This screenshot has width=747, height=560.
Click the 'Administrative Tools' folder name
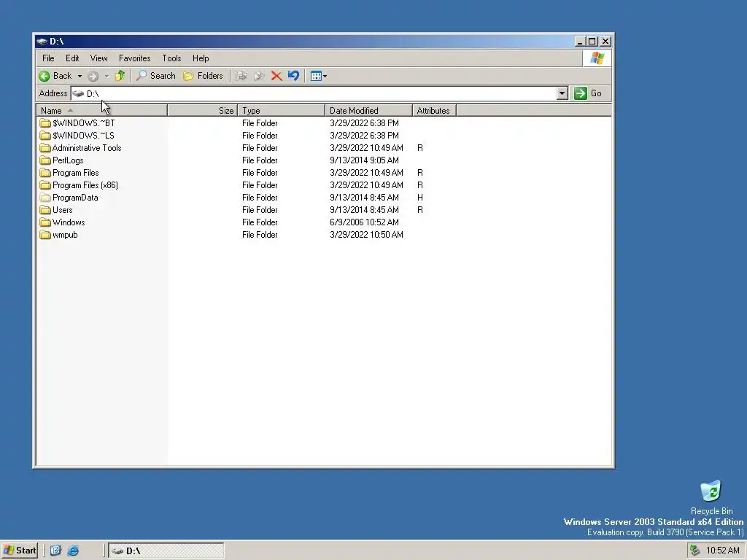pyautogui.click(x=87, y=148)
